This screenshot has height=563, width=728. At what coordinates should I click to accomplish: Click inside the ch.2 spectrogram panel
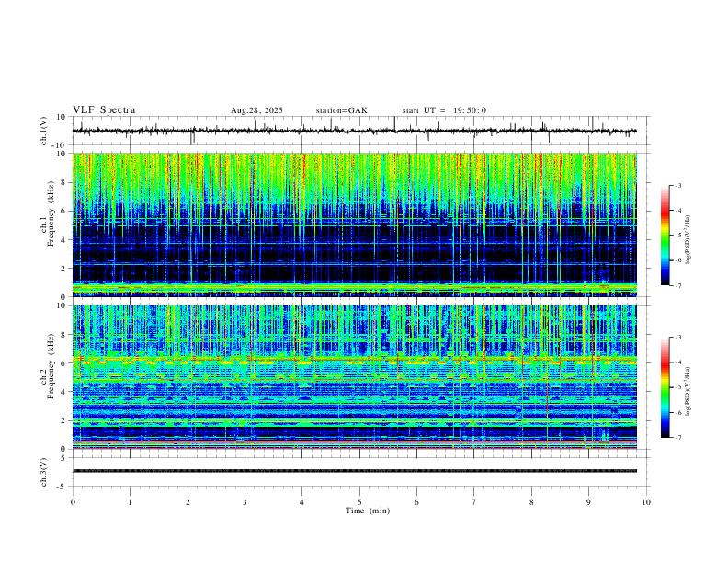[x=354, y=377]
